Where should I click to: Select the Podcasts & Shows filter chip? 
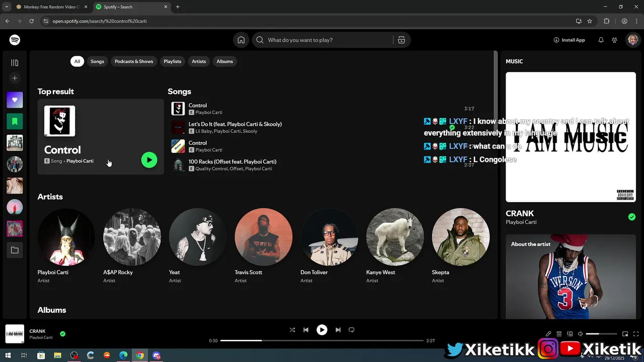pos(134,61)
